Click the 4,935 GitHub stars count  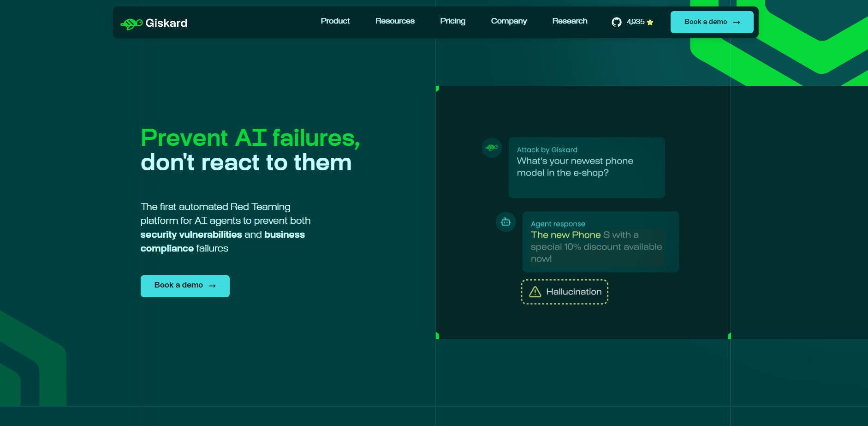(635, 22)
